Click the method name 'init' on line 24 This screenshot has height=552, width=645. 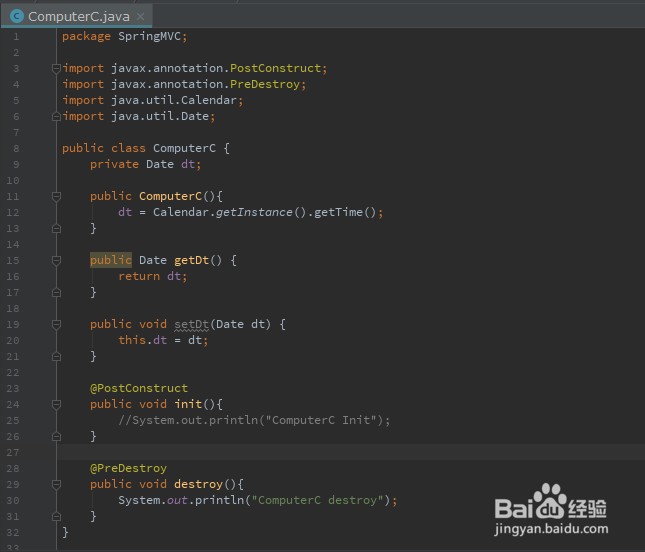(188, 404)
